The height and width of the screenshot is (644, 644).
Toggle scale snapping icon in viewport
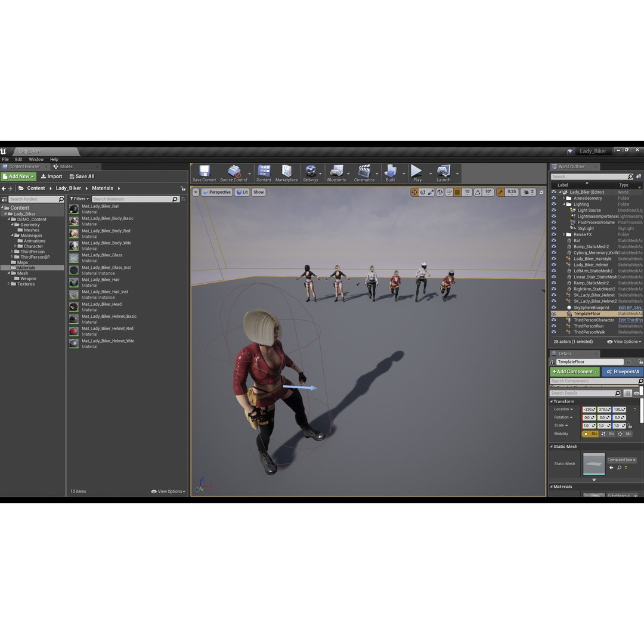point(500,192)
